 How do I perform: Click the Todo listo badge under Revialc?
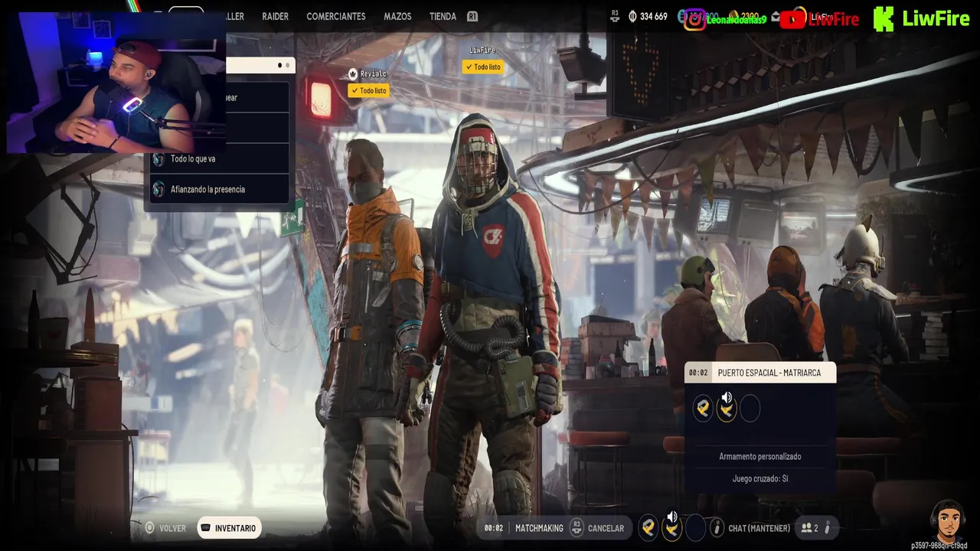[368, 90]
